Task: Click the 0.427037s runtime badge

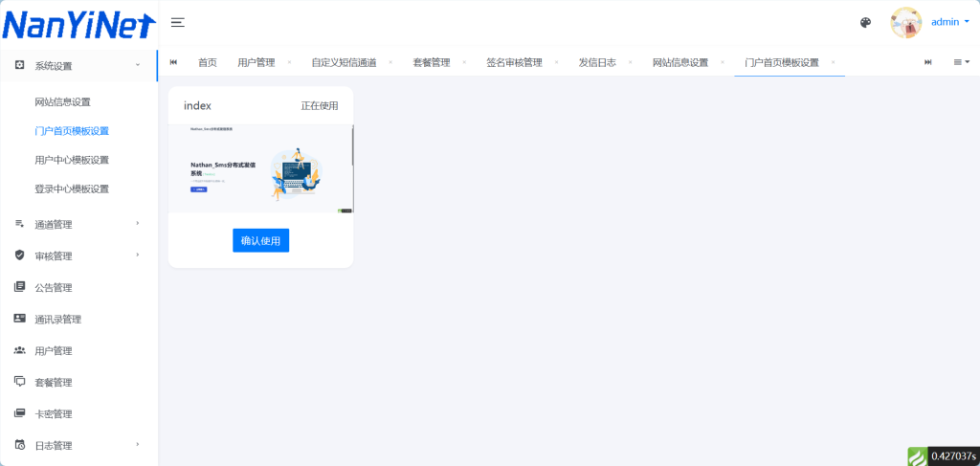Action: point(954,456)
